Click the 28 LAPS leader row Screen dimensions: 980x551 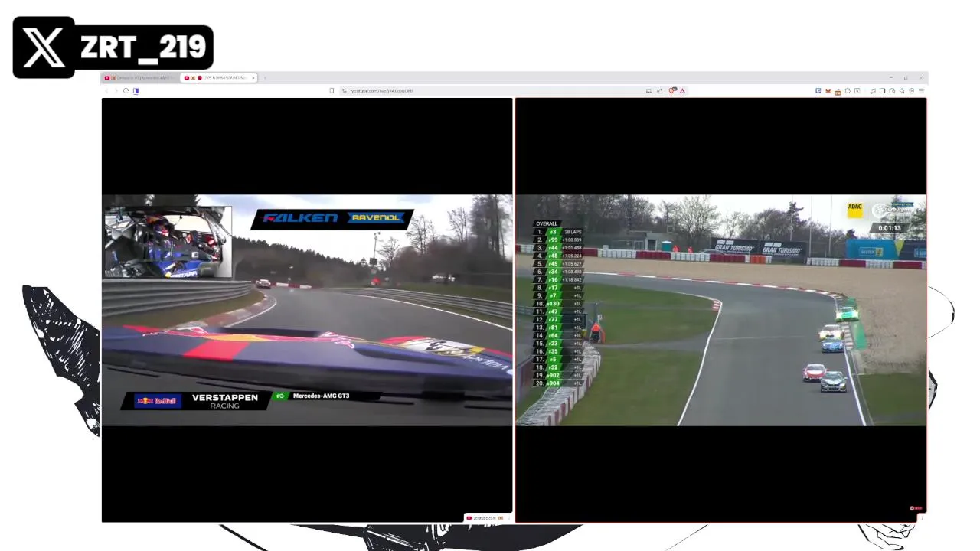559,232
